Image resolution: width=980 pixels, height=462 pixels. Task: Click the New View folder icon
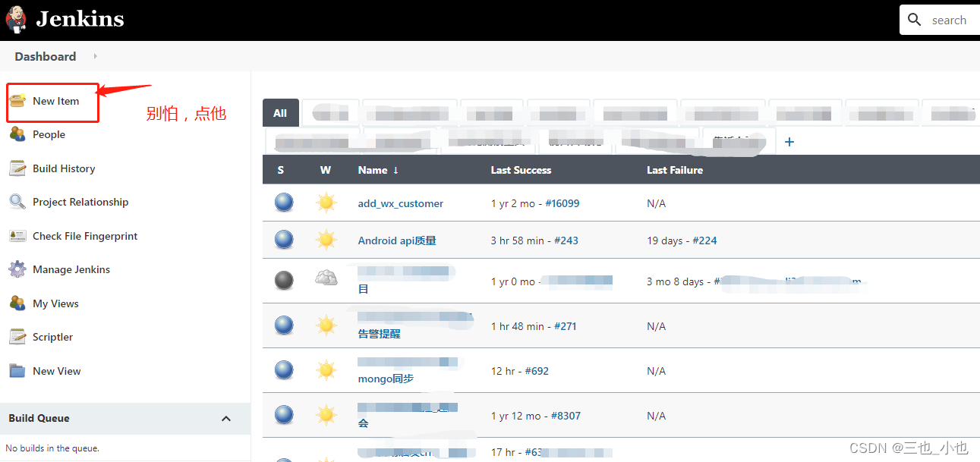(17, 371)
